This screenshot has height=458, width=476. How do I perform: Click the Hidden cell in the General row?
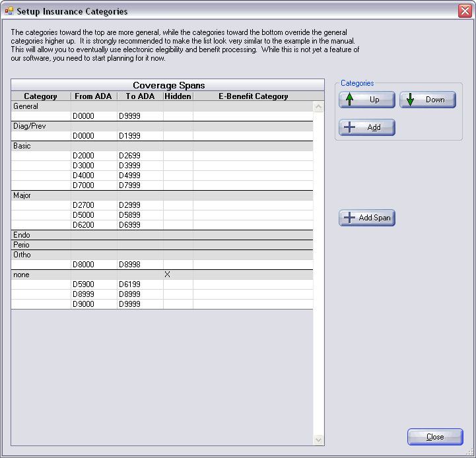[178, 106]
